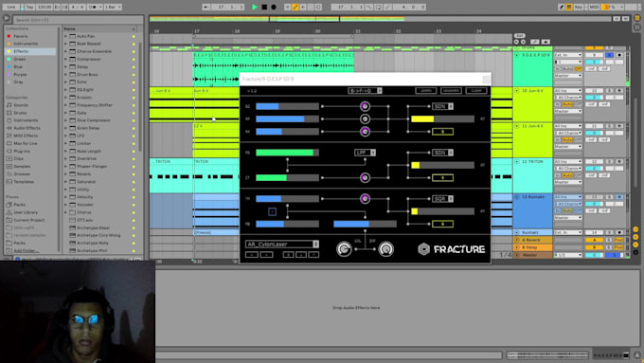
Task: Open the MIDI Effects category
Action: click(26, 136)
